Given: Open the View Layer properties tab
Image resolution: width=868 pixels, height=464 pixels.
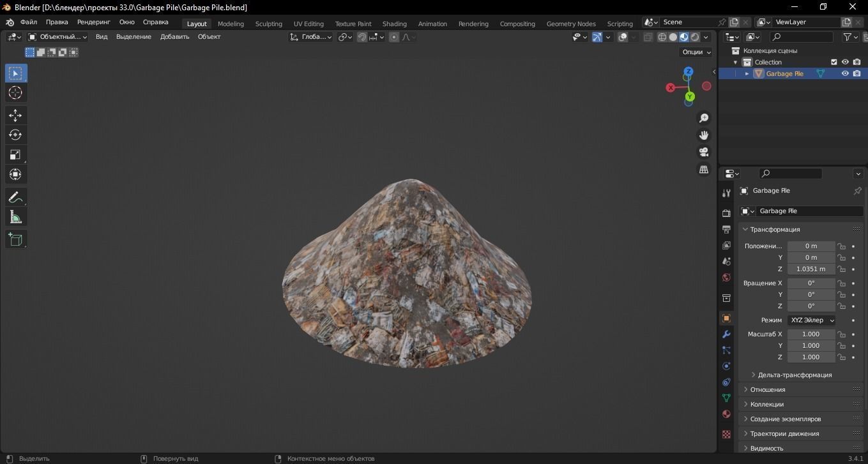Looking at the screenshot, I should pos(726,245).
